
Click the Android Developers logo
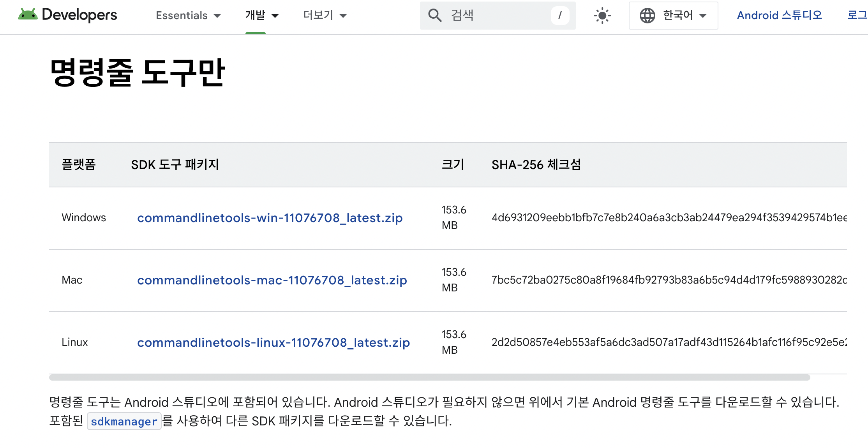[67, 15]
